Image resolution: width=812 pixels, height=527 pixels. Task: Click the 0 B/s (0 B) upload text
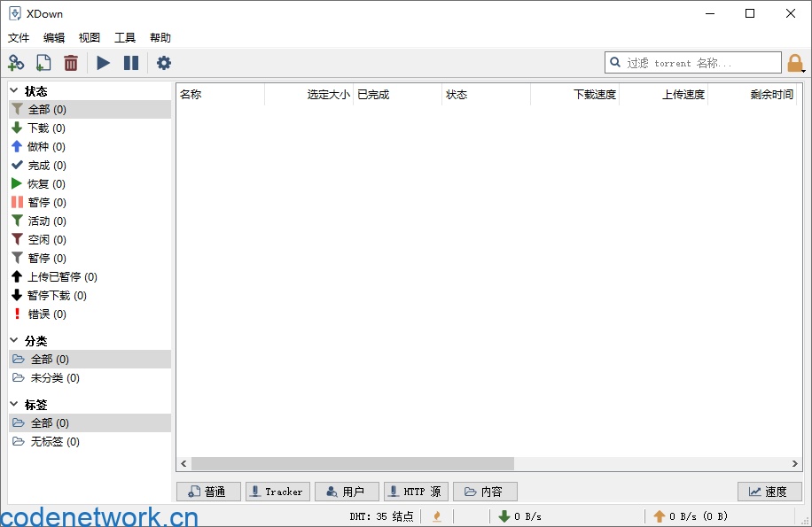698,516
